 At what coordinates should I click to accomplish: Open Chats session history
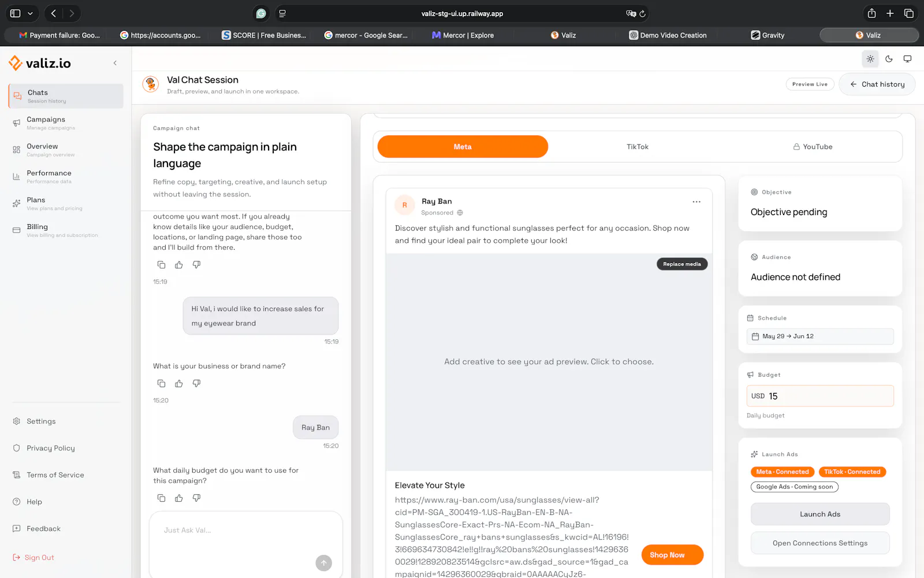[66, 96]
